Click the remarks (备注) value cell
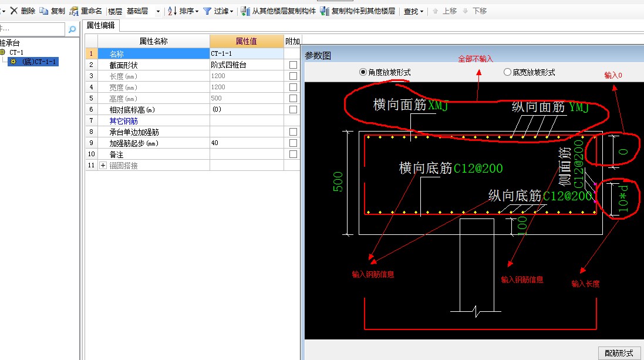The image size is (644, 360). (x=247, y=154)
